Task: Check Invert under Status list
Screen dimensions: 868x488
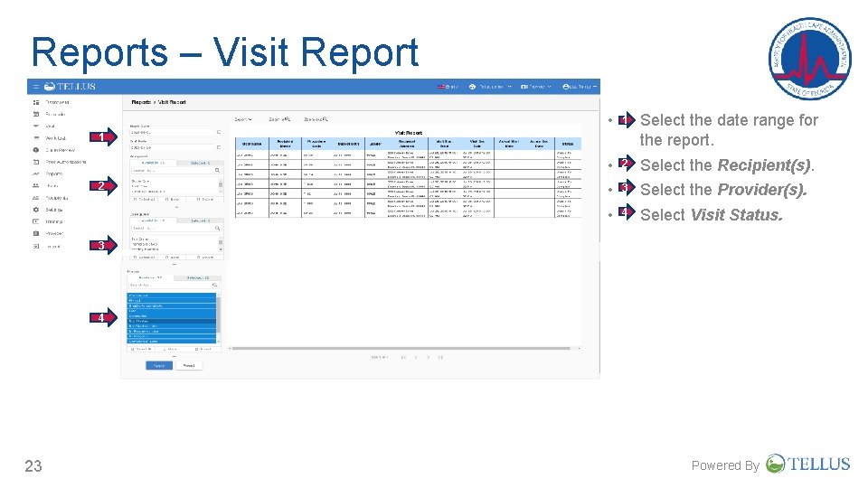Action: [x=203, y=350]
